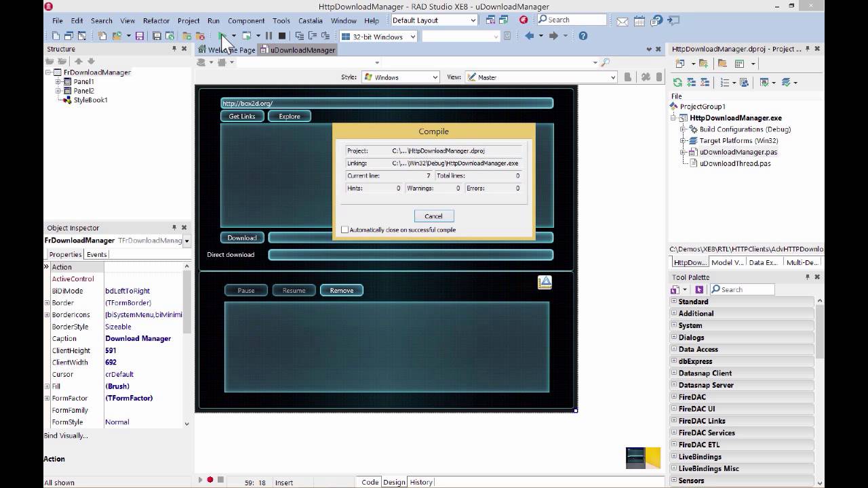Click the green Refresh icon in Project Manager
Screen dimensions: 868x488
pos(677,83)
